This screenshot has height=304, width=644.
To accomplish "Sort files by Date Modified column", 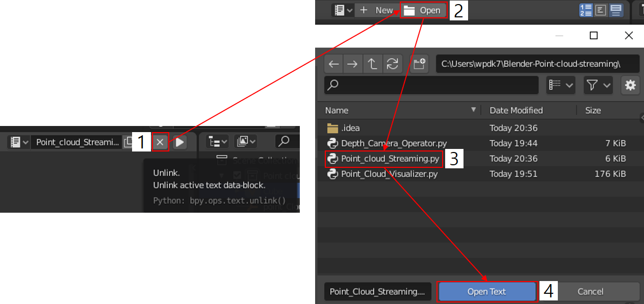I will tap(516, 110).
